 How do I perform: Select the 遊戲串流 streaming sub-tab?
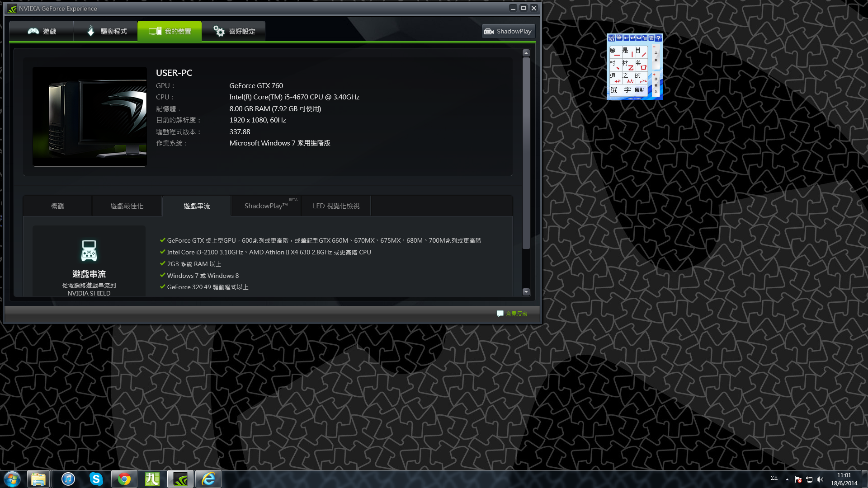[197, 206]
